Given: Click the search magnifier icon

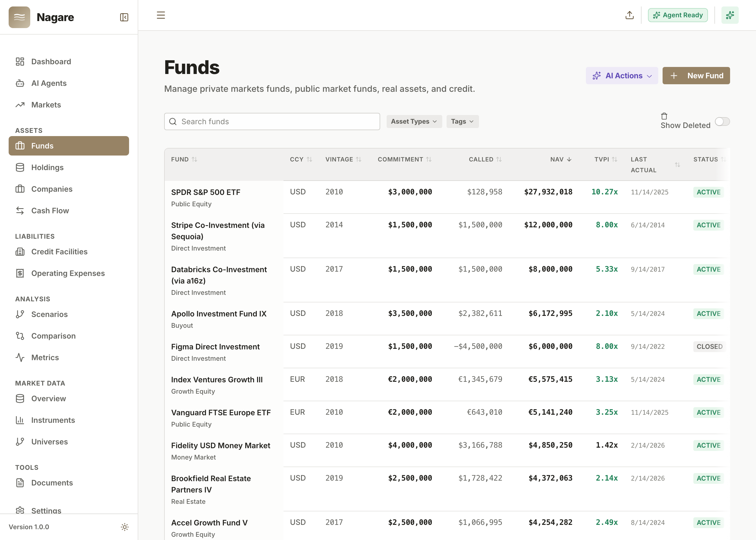Looking at the screenshot, I should point(173,122).
